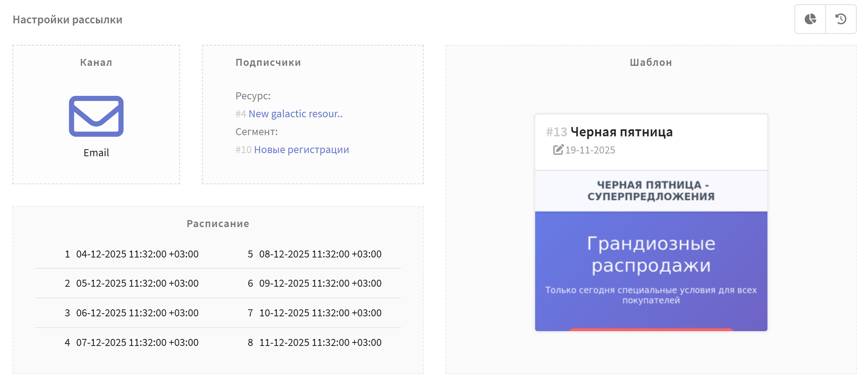Open the statistics pie chart icon

point(810,19)
